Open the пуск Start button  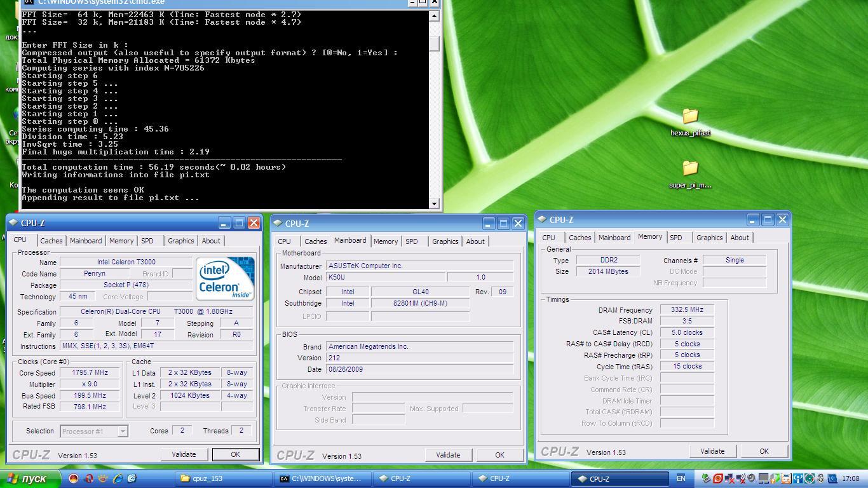[x=30, y=478]
